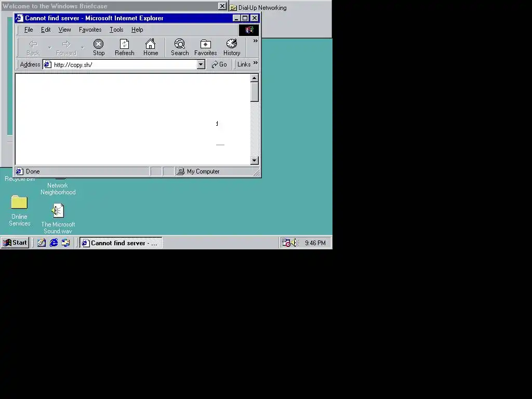Click the Back arrow toolbar icon
The image size is (532, 399).
pos(33,44)
